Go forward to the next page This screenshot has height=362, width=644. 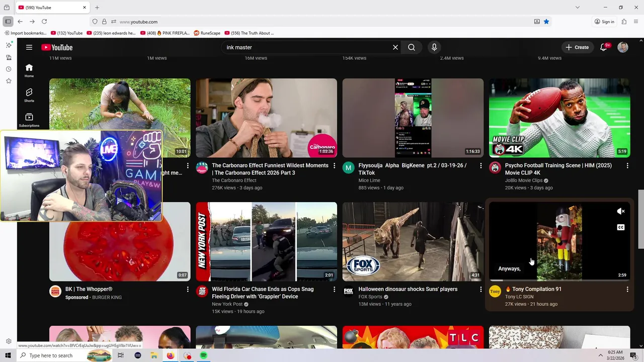pyautogui.click(x=32, y=22)
